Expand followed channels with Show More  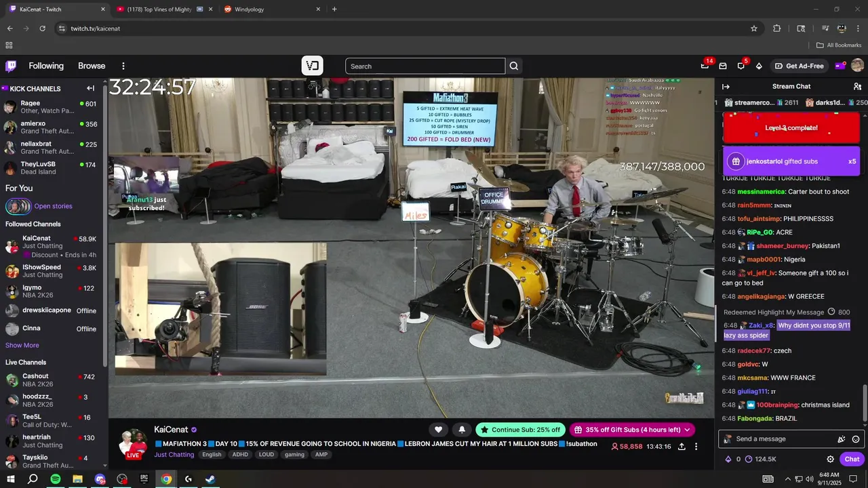coord(22,345)
